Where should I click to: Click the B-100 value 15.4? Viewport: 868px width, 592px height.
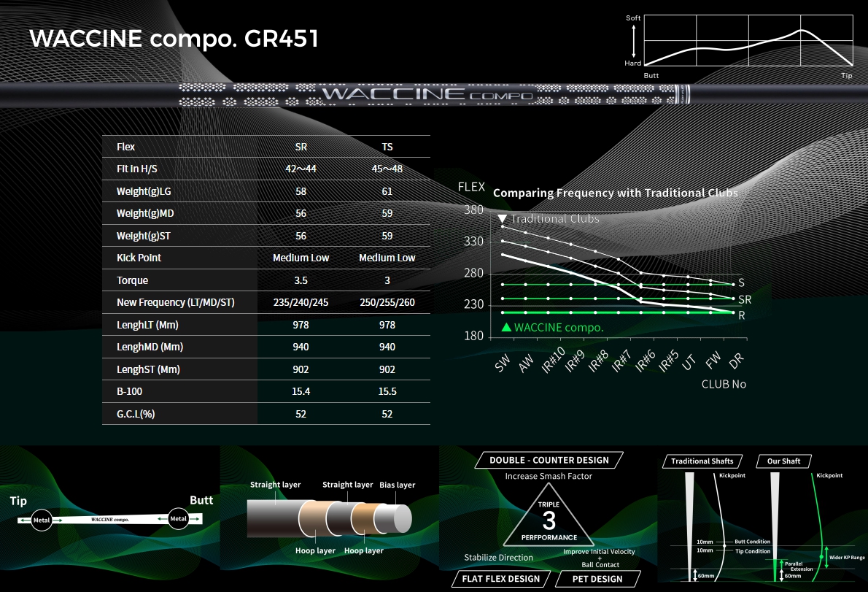coord(301,391)
